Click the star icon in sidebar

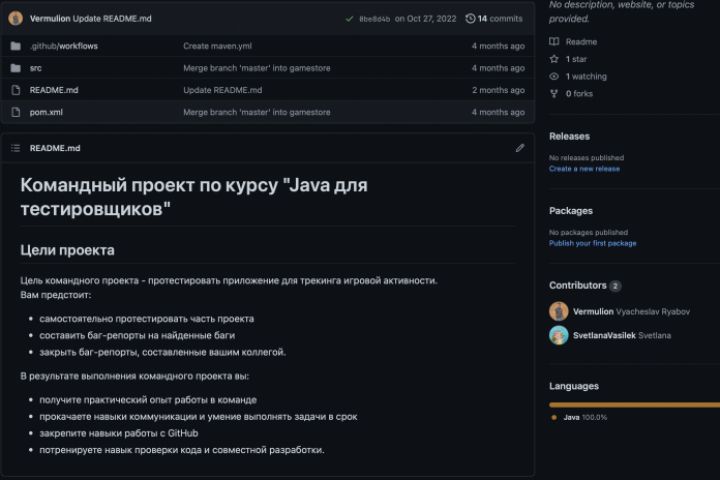[x=555, y=59]
